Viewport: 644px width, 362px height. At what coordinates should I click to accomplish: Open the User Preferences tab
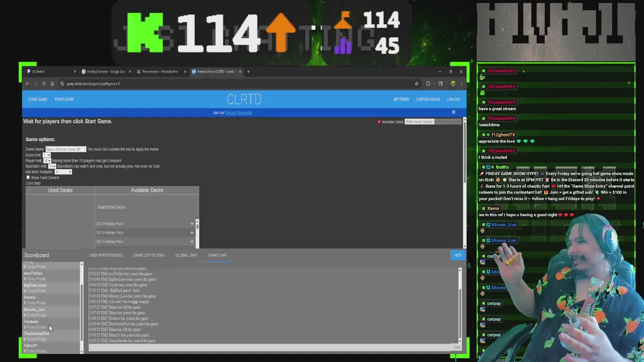point(106,255)
